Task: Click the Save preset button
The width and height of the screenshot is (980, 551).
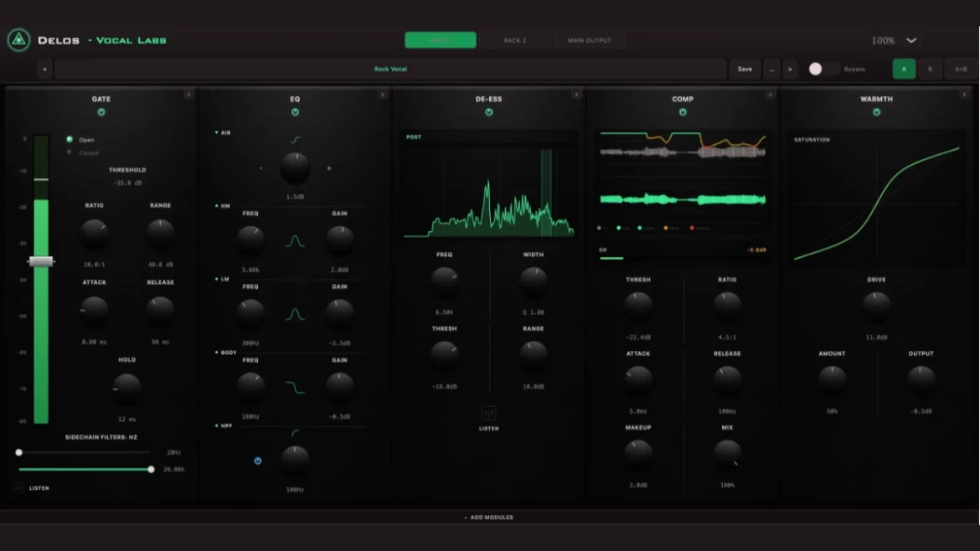Action: click(745, 69)
